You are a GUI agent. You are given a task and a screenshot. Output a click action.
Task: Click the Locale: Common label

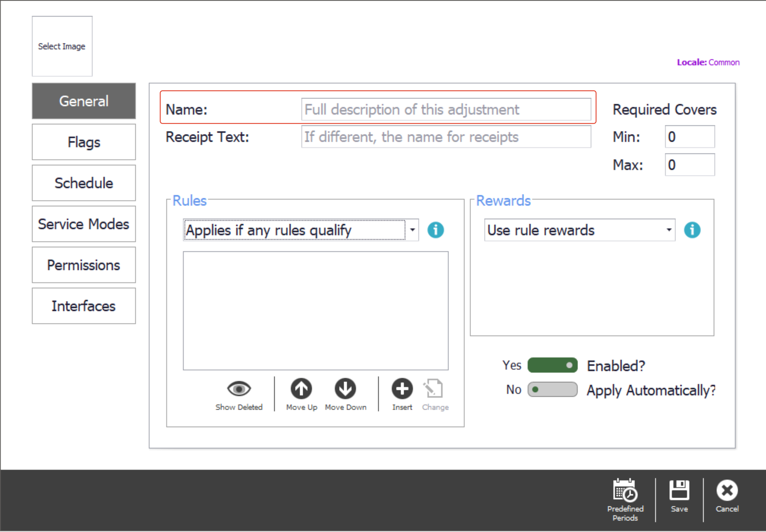point(708,62)
